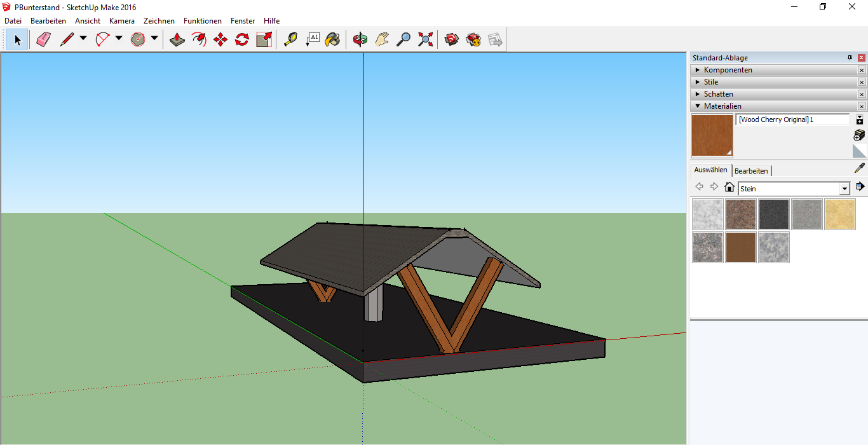Activate the Push/Pull tool

(177, 40)
